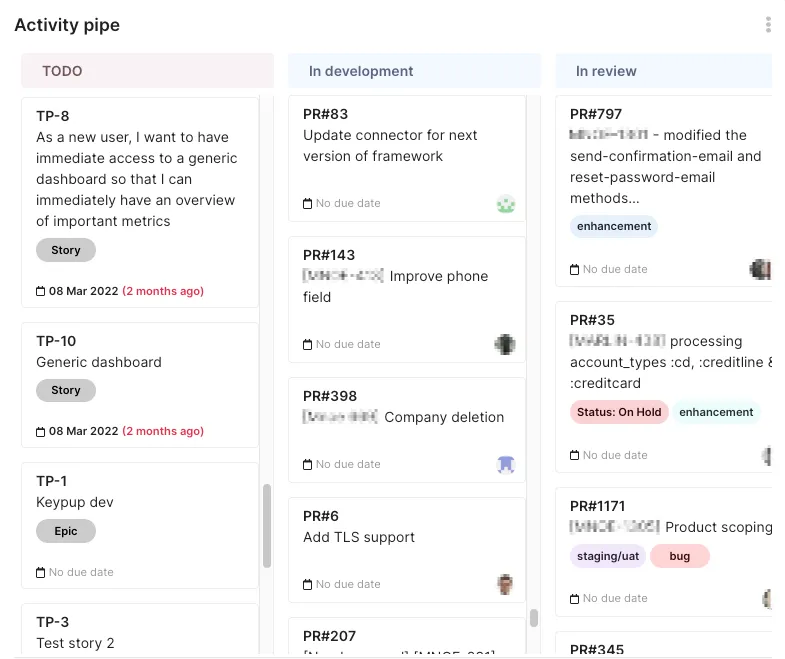Viewport: 785px width, 659px height.
Task: Select the In review column header
Action: (664, 71)
